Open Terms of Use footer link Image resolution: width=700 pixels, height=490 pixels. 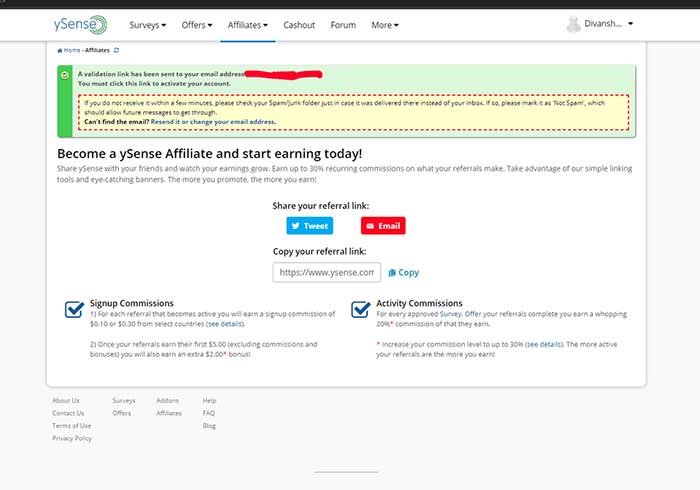click(x=71, y=426)
